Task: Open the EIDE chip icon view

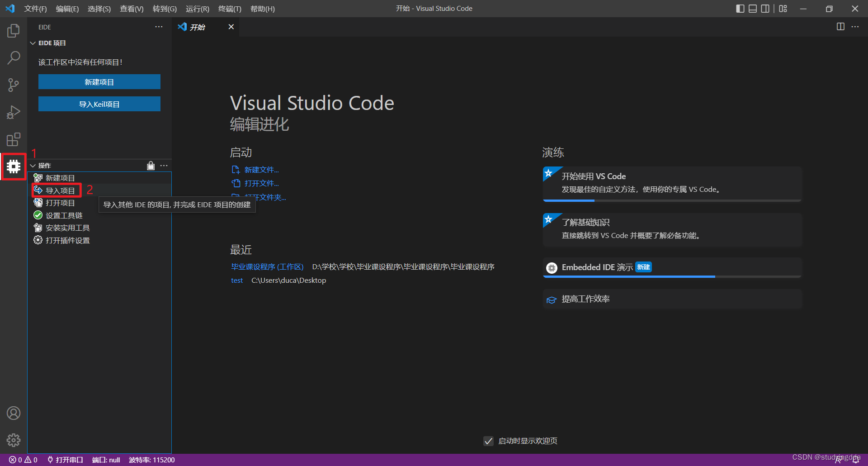Action: [x=14, y=166]
